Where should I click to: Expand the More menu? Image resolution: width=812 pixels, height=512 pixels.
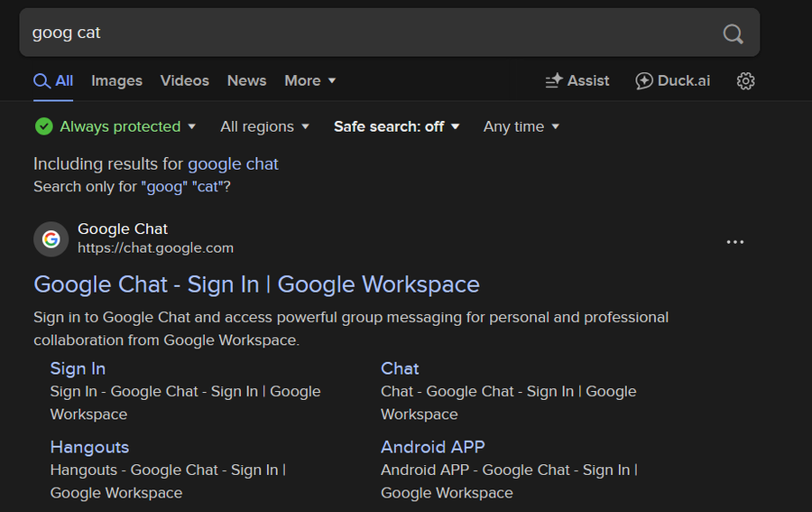point(310,81)
